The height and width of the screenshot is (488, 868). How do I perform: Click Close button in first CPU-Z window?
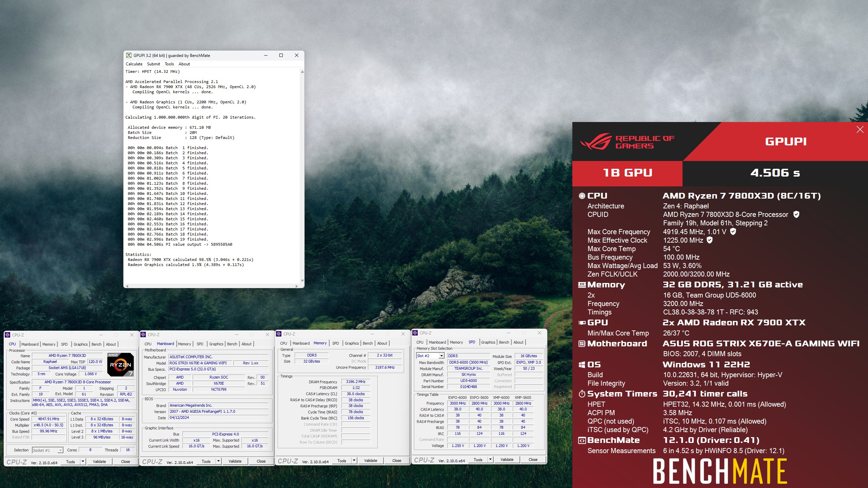125,462
